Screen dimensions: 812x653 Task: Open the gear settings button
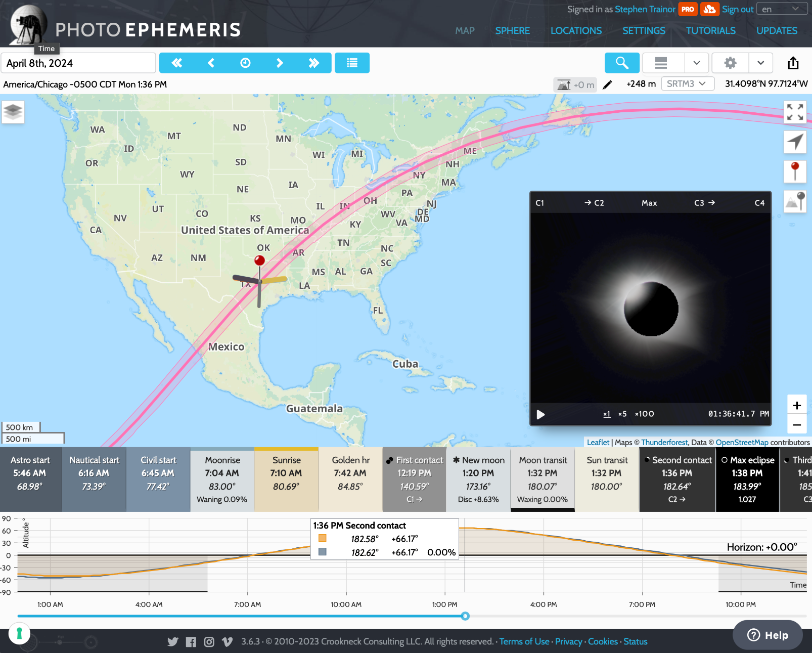pyautogui.click(x=730, y=63)
